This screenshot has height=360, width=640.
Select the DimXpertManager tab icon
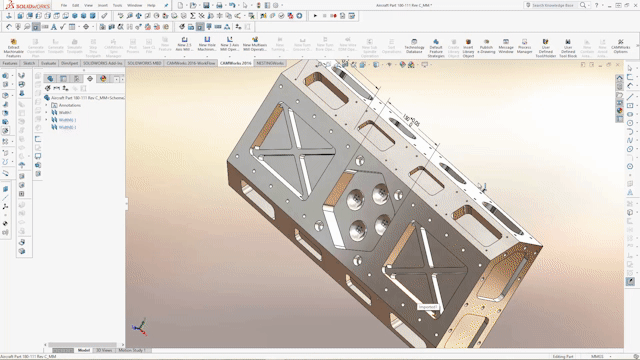tap(90, 78)
